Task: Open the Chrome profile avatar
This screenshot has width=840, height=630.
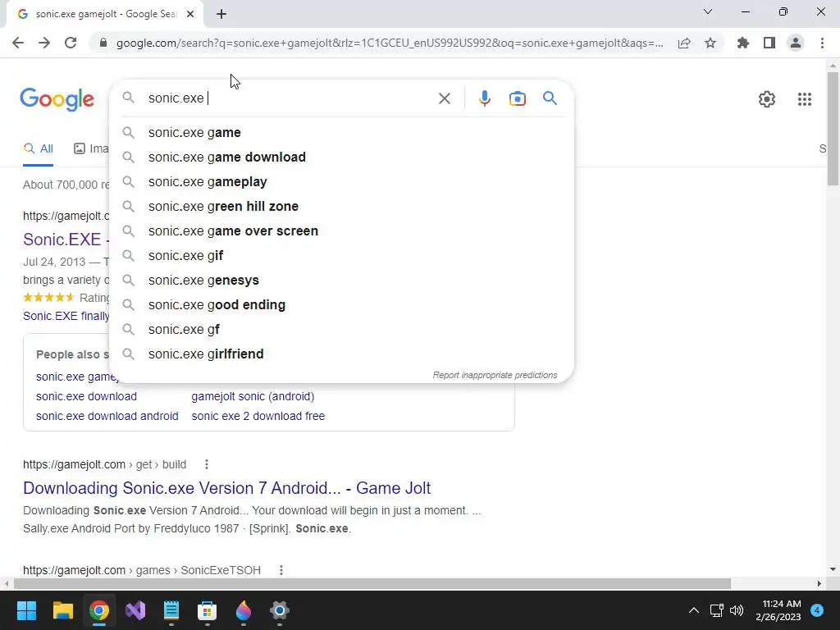Action: pyautogui.click(x=796, y=43)
